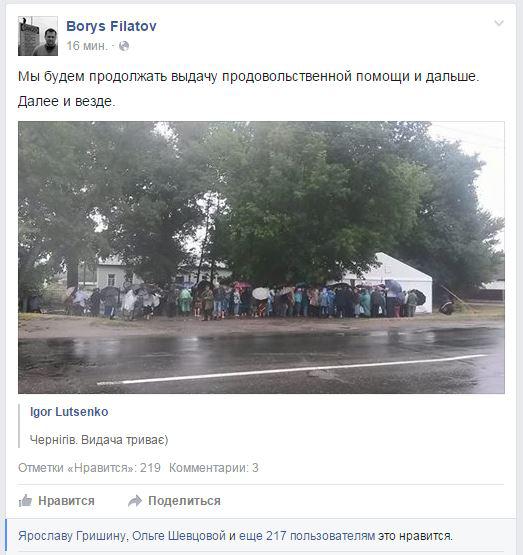This screenshot has height=555, width=523.
Task: Open Ярославу Гришину profile link
Action: [x=72, y=536]
